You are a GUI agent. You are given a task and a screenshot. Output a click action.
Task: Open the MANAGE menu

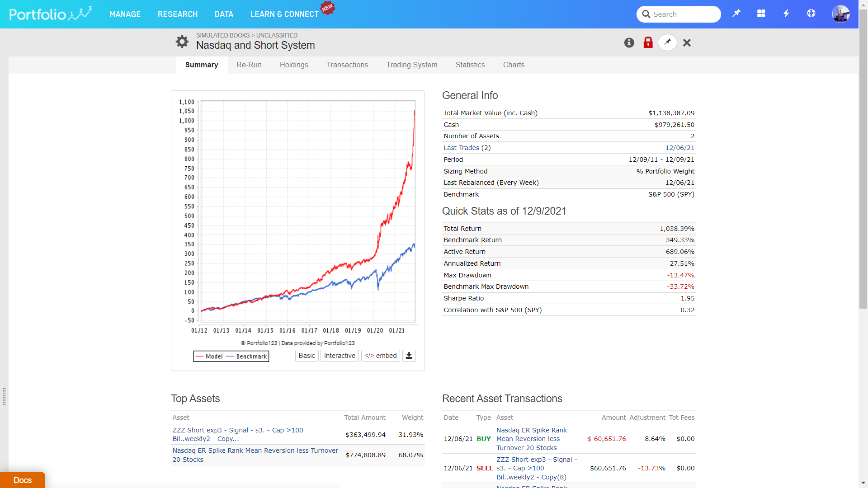tap(125, 14)
